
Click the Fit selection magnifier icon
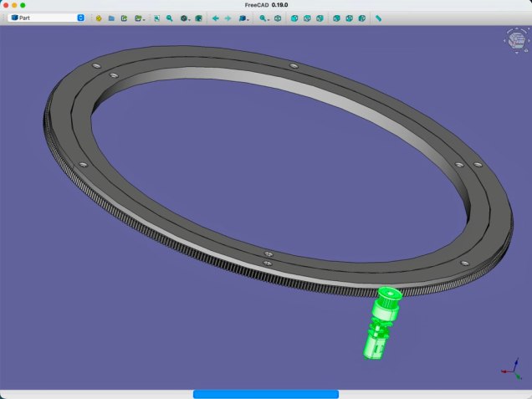coord(169,18)
